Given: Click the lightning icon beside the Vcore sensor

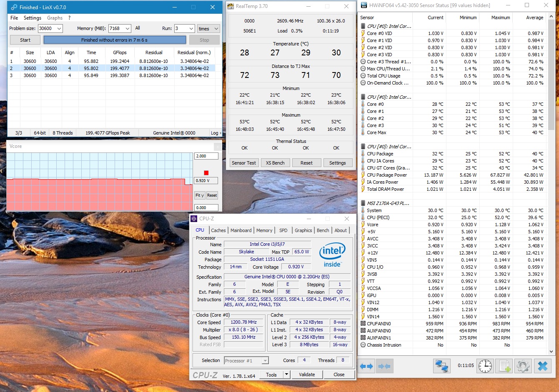Looking at the screenshot, I should pyautogui.click(x=363, y=225).
